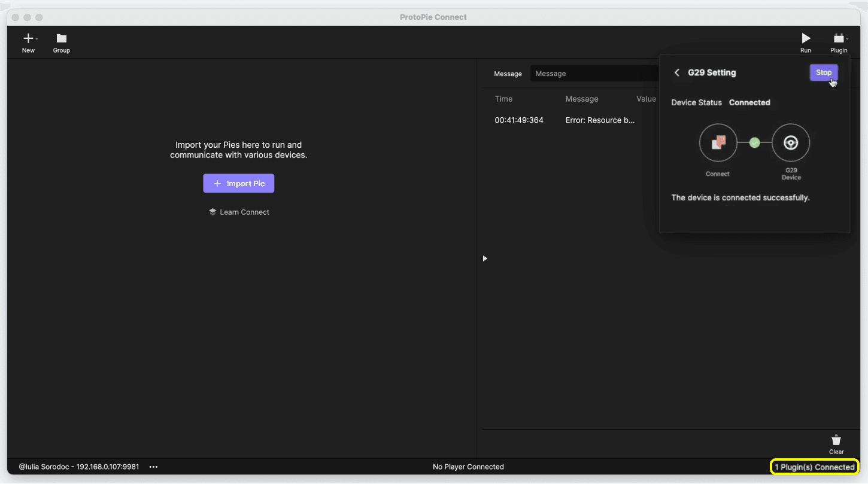Click the No Player Connected status label

click(x=468, y=467)
